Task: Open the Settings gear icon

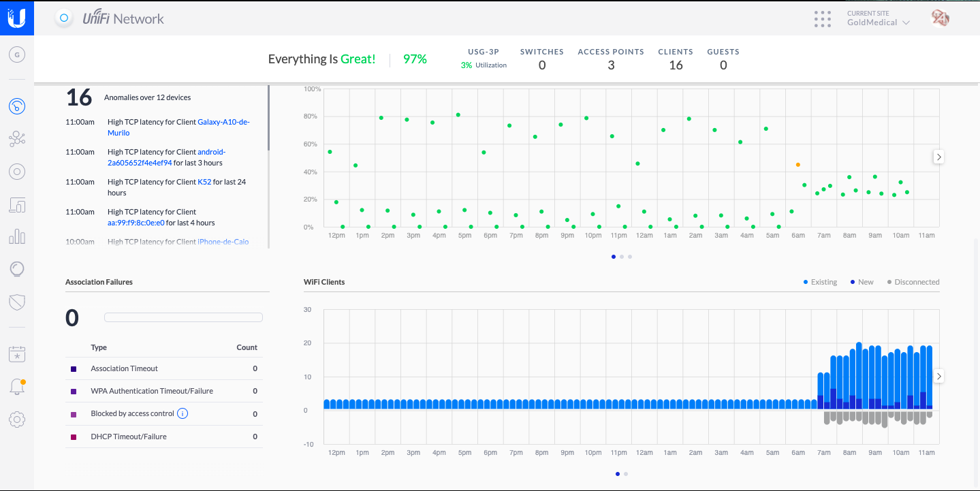Action: [x=17, y=419]
